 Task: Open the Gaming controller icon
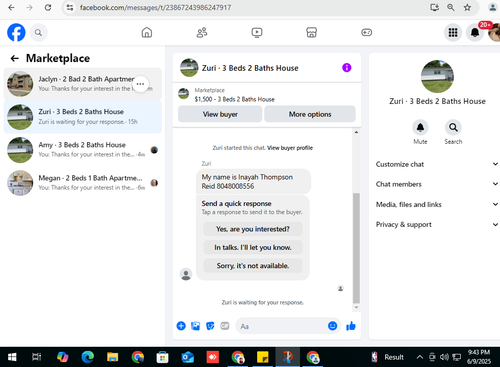[x=366, y=32]
